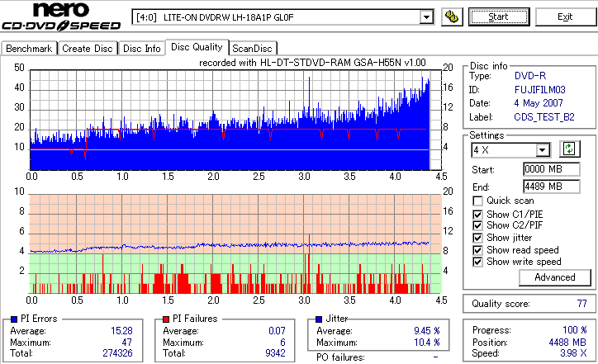
Task: Click the Quality score value 77
Action: click(581, 304)
